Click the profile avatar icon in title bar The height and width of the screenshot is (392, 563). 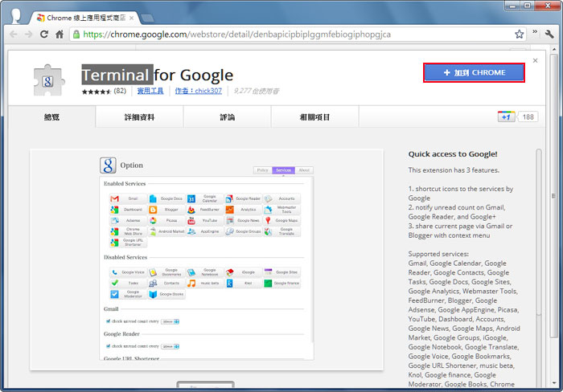pos(15,16)
